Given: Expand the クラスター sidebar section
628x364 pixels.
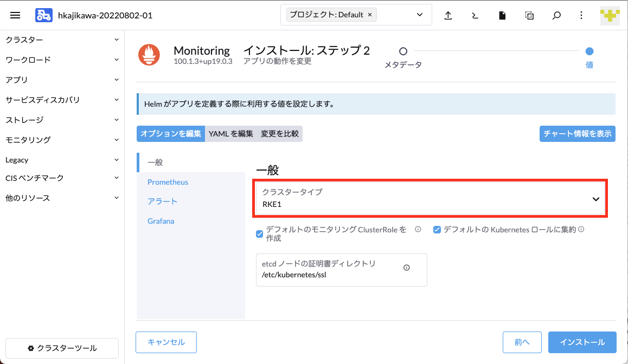Looking at the screenshot, I should pyautogui.click(x=62, y=40).
